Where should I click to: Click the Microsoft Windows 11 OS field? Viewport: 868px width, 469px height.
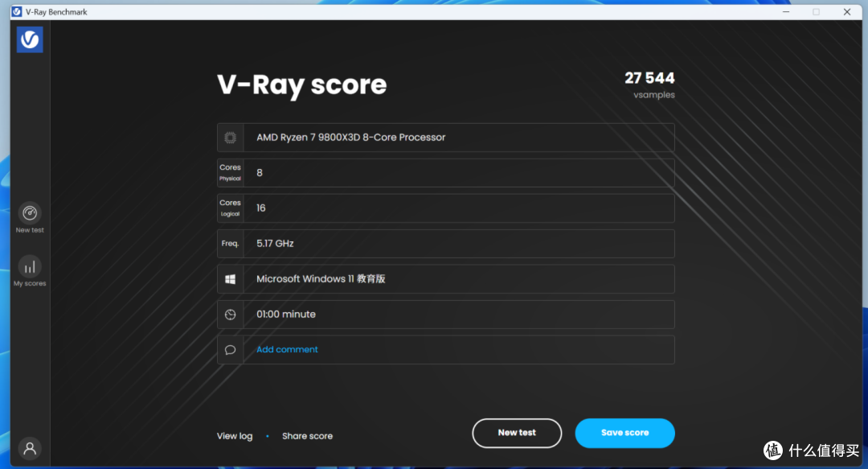(445, 279)
